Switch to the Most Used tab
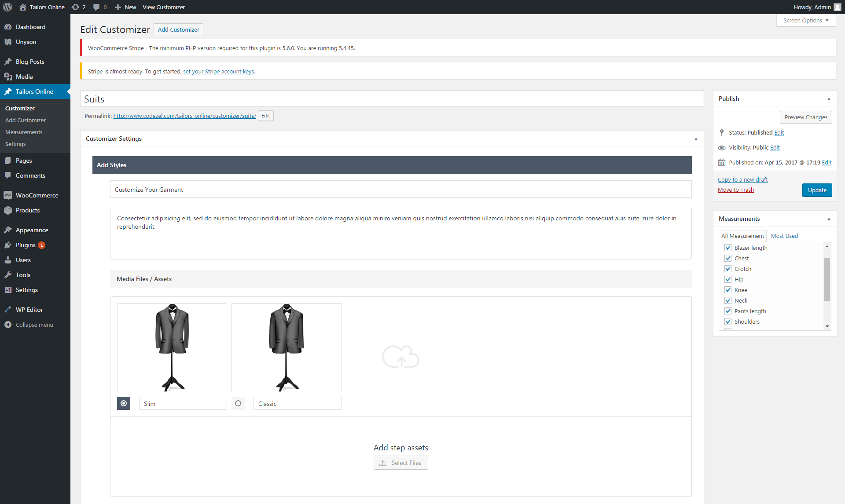Screen dimensions: 845x504 click(784, 236)
